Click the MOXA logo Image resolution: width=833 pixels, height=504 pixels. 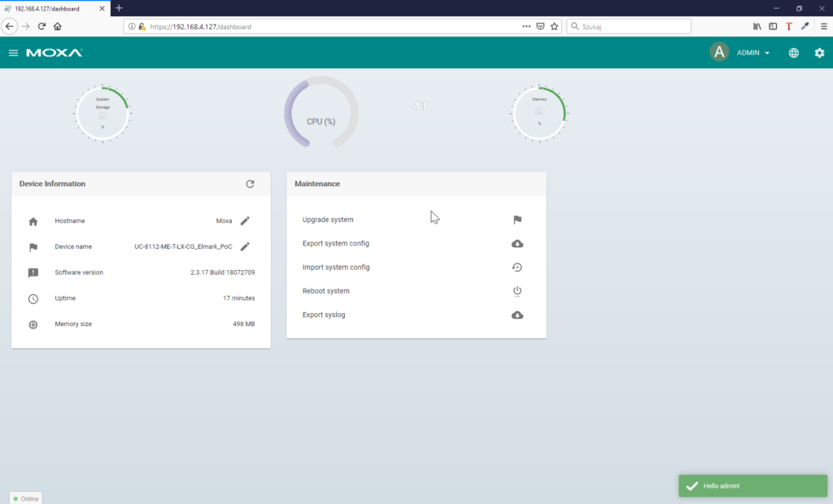pos(54,53)
